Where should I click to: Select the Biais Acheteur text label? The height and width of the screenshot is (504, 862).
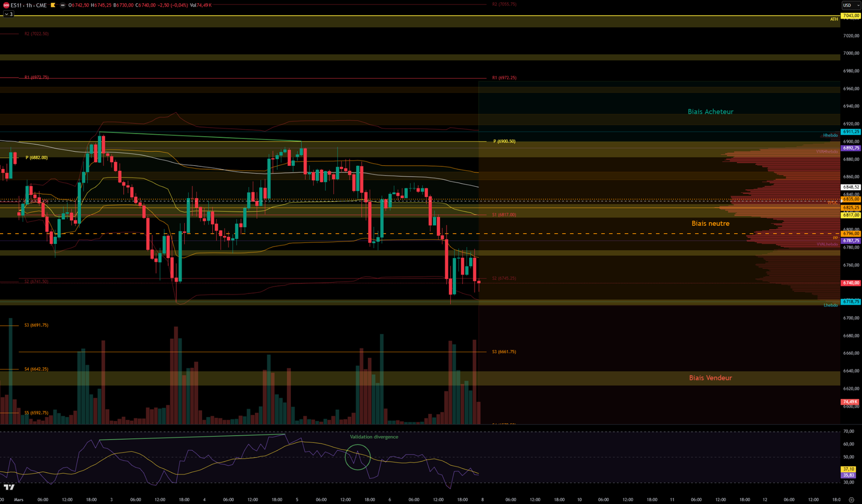[x=710, y=112]
